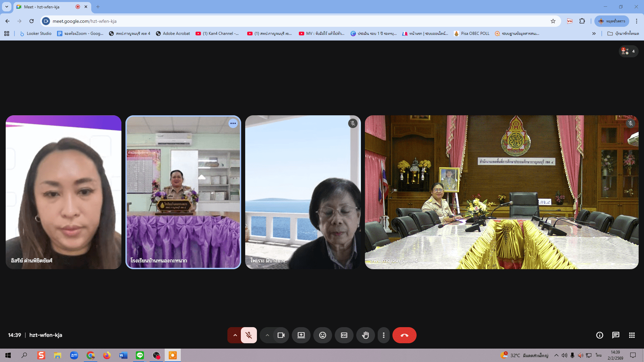
Task: Open meeting details info icon
Action: (x=599, y=335)
